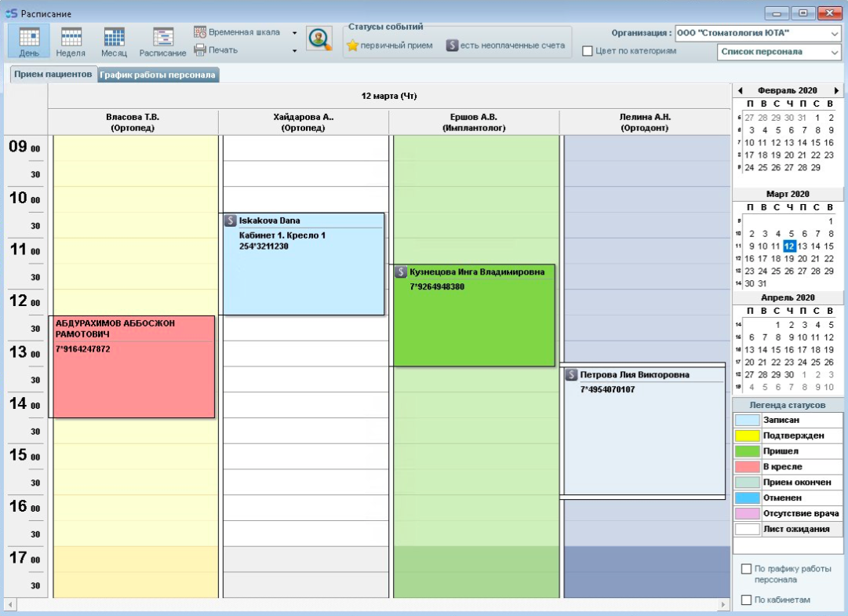Open АБДУРАХИМОВ АББОСЖОН appointment block

click(133, 367)
